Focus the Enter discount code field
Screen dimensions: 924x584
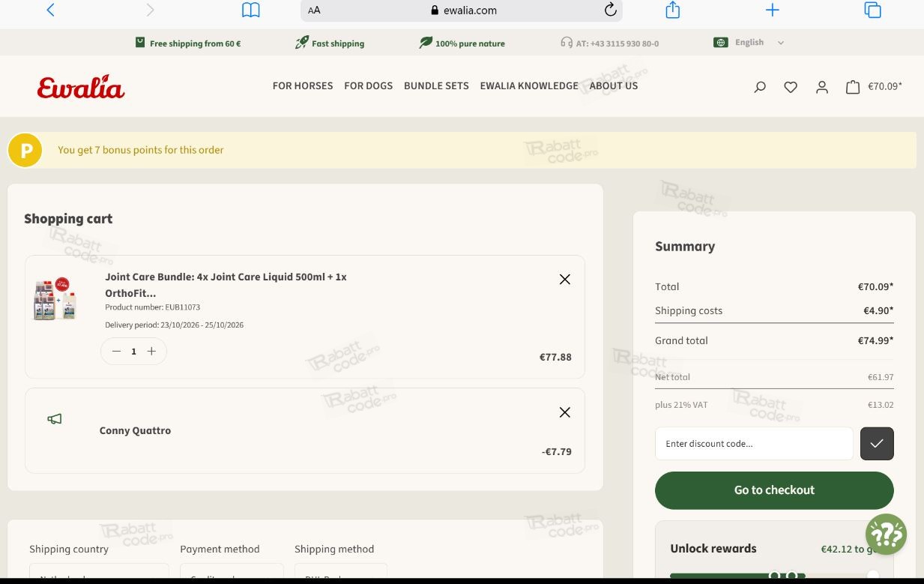point(754,444)
